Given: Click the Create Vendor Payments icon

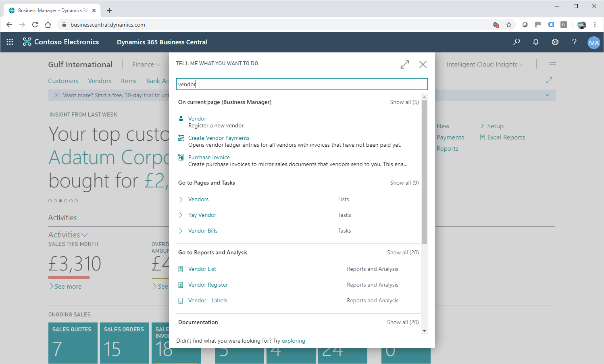Looking at the screenshot, I should [x=181, y=138].
